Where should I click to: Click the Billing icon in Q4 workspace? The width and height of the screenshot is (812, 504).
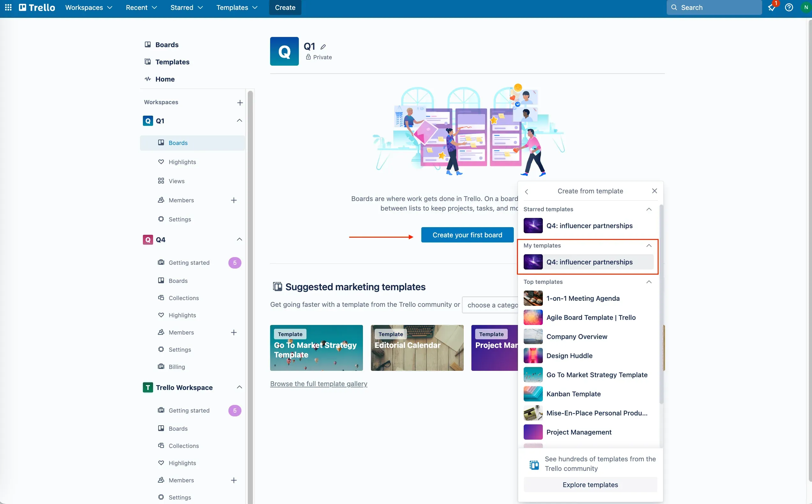(x=160, y=366)
